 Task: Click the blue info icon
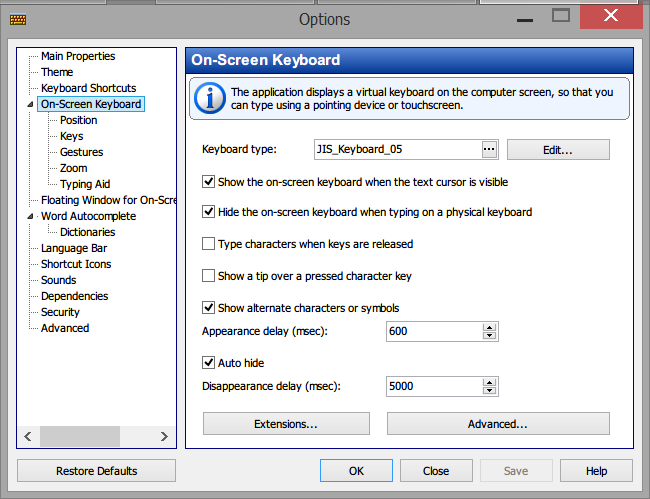point(210,98)
